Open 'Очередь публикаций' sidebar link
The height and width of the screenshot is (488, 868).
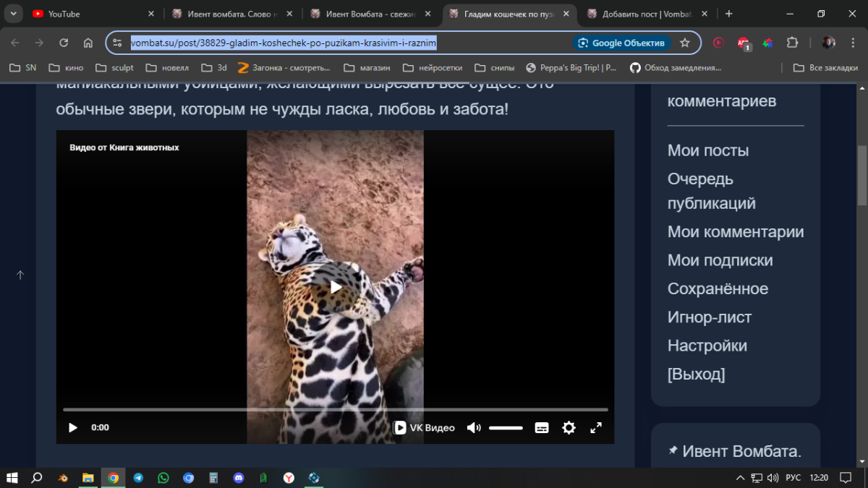712,191
